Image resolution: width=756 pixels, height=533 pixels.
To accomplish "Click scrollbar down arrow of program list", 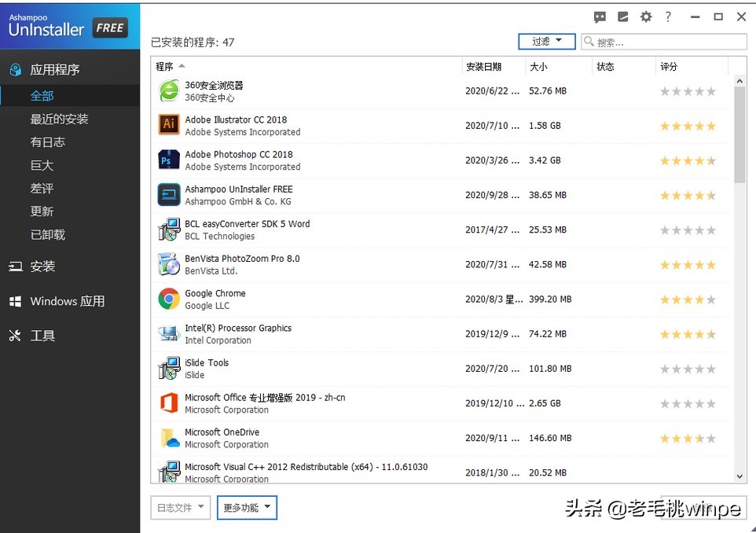I will coord(739,476).
